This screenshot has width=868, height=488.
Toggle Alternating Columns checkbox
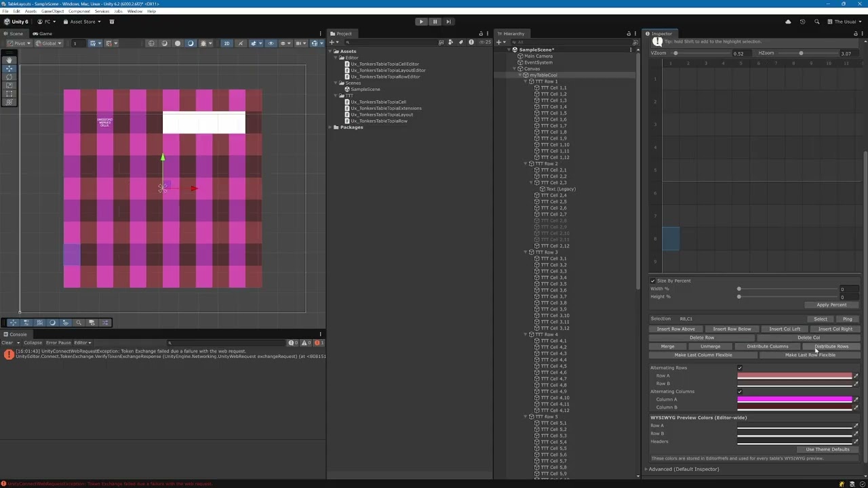click(x=740, y=392)
